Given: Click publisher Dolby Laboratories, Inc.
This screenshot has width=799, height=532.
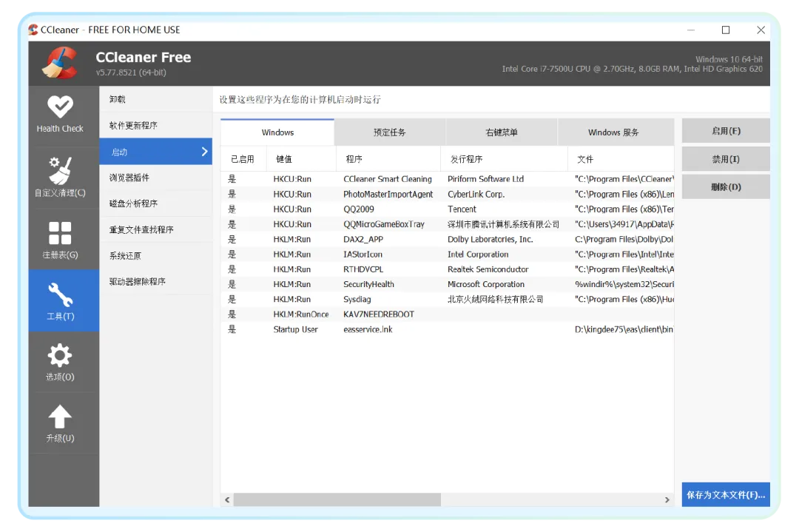Looking at the screenshot, I should tap(490, 239).
